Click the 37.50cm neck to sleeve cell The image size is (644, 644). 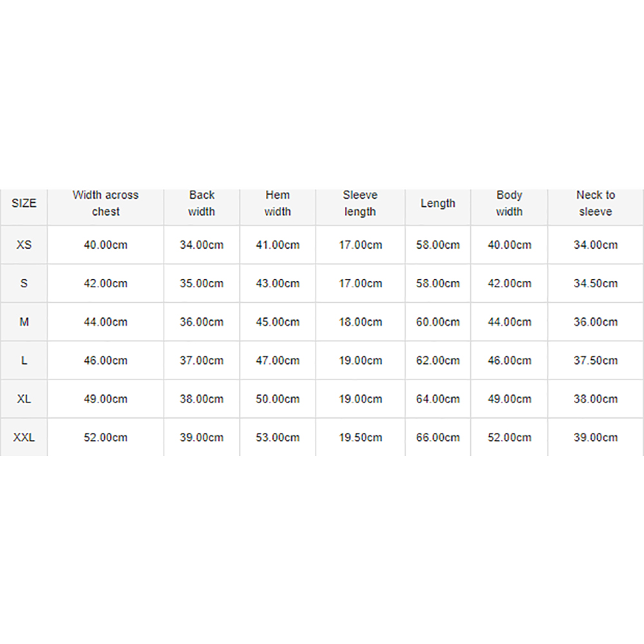(596, 361)
